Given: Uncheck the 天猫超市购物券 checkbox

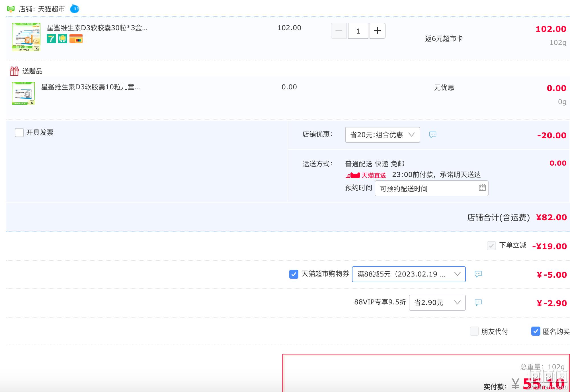Looking at the screenshot, I should tap(294, 274).
